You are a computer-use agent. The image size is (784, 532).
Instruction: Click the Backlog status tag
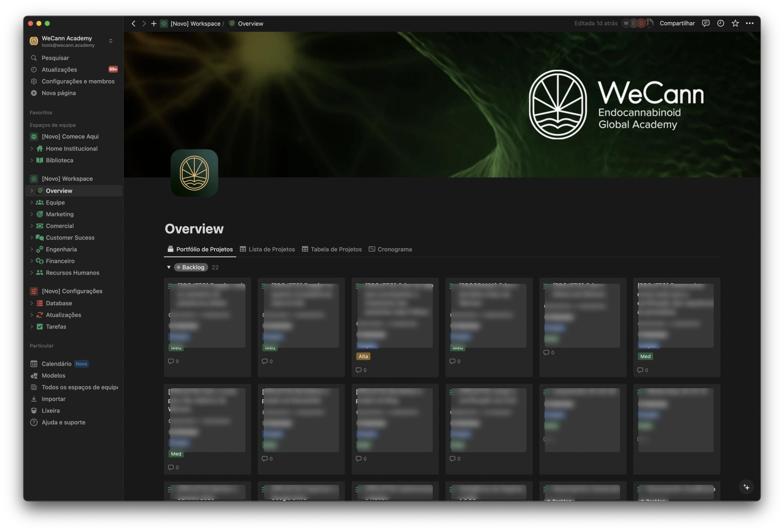pyautogui.click(x=191, y=267)
